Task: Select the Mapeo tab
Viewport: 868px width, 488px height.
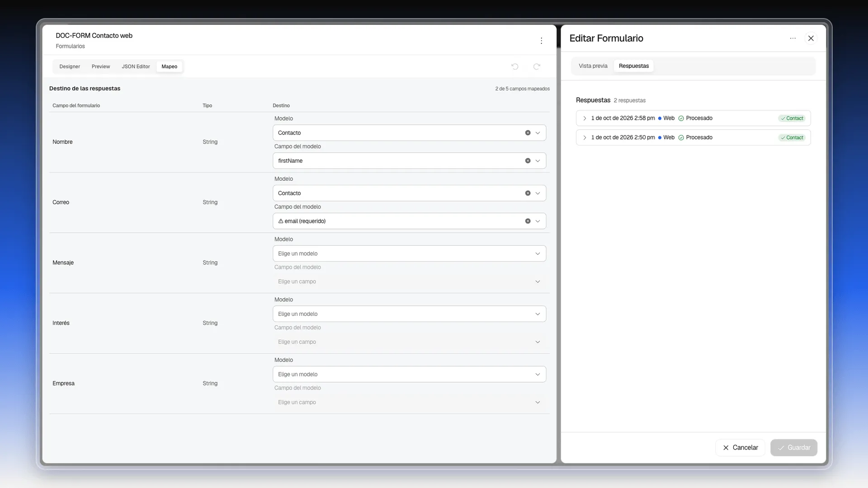Action: (170, 66)
